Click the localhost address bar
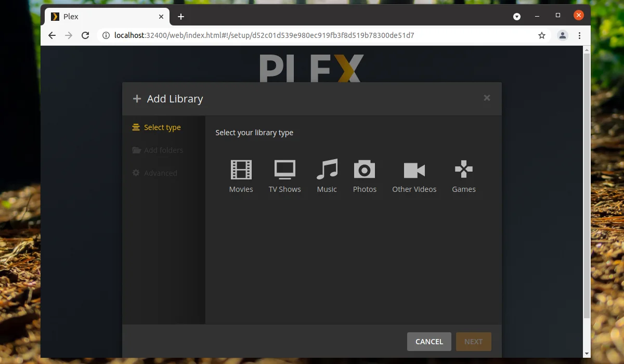This screenshot has width=624, height=364. pyautogui.click(x=318, y=35)
